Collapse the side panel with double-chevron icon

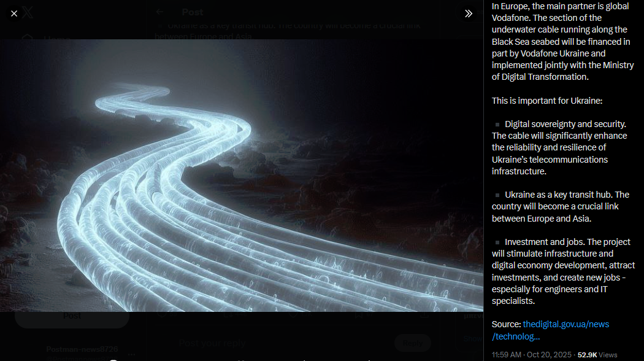[468, 14]
